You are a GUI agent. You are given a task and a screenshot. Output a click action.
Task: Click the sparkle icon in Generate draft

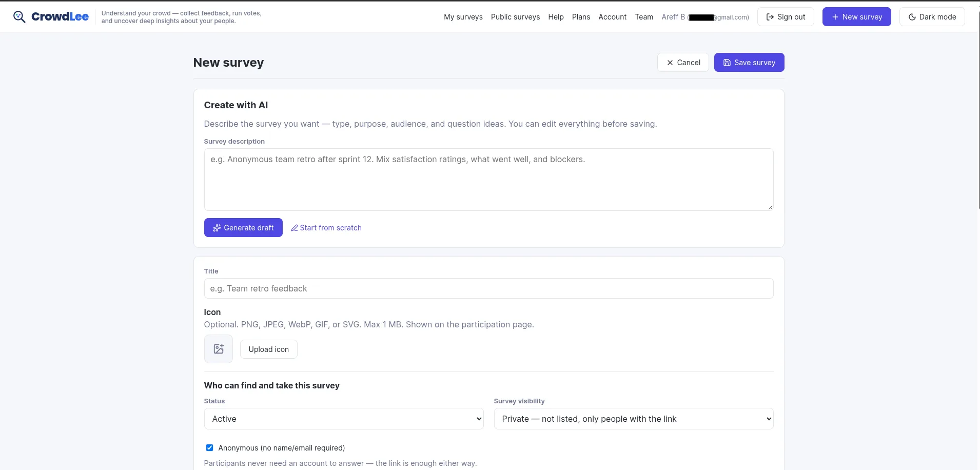coord(217,228)
